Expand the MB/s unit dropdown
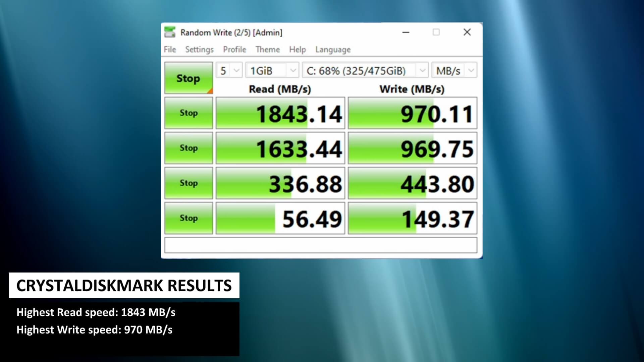The height and width of the screenshot is (362, 644). 454,70
